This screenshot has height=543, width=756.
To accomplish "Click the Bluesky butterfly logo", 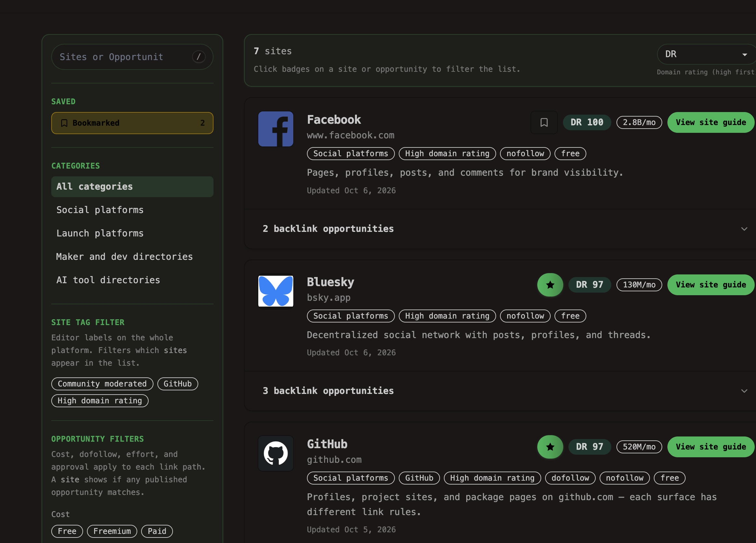I will tap(276, 291).
